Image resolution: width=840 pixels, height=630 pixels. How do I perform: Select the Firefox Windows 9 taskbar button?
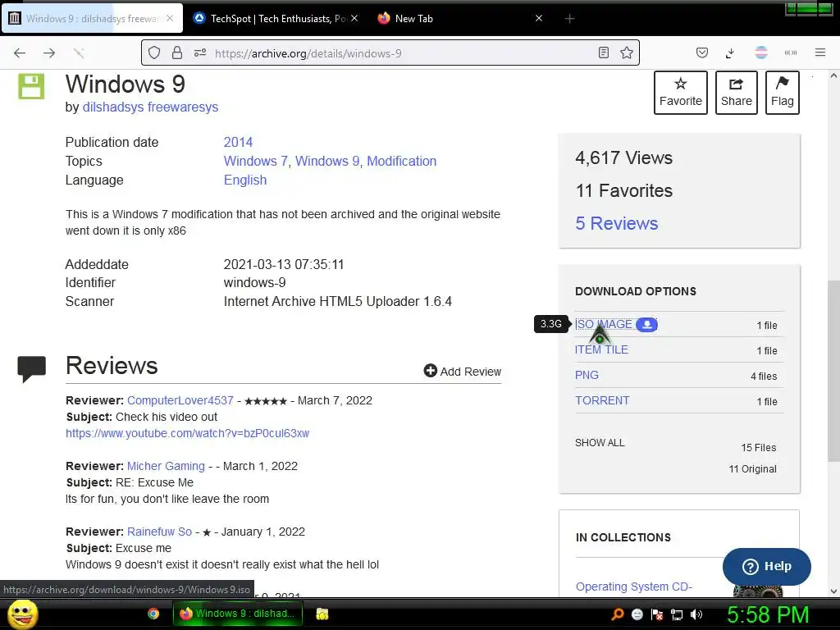(x=237, y=614)
